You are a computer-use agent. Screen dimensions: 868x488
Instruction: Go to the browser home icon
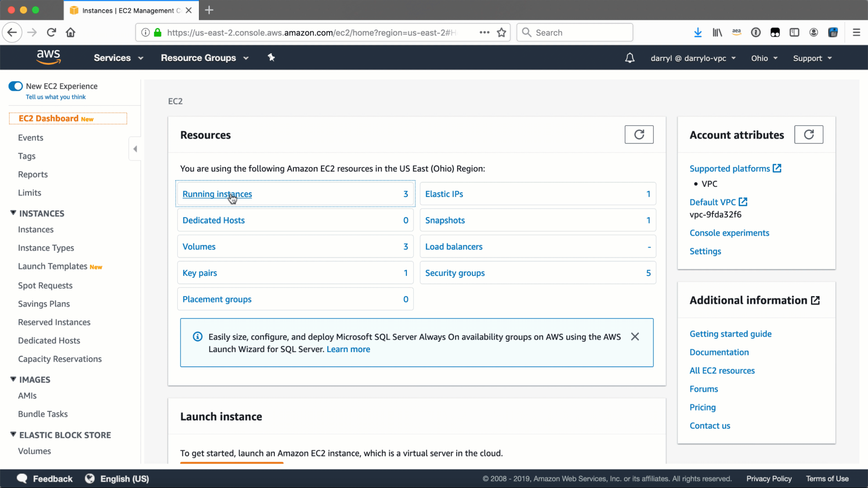tap(71, 32)
